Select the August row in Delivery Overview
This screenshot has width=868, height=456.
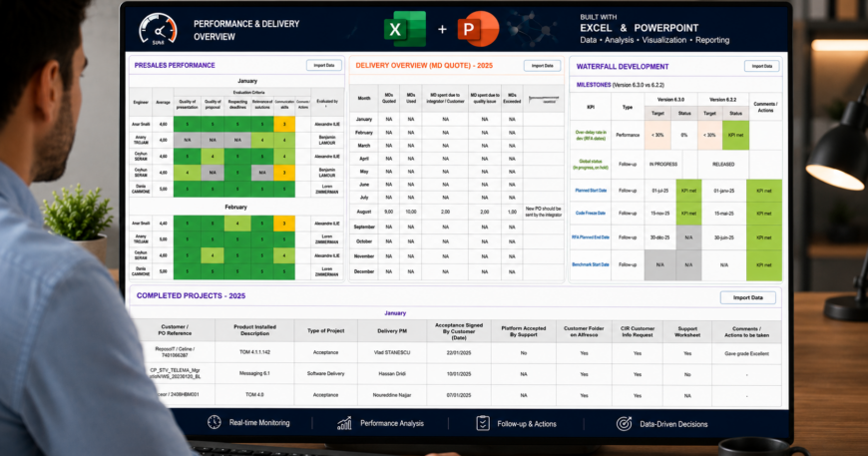[x=457, y=212]
